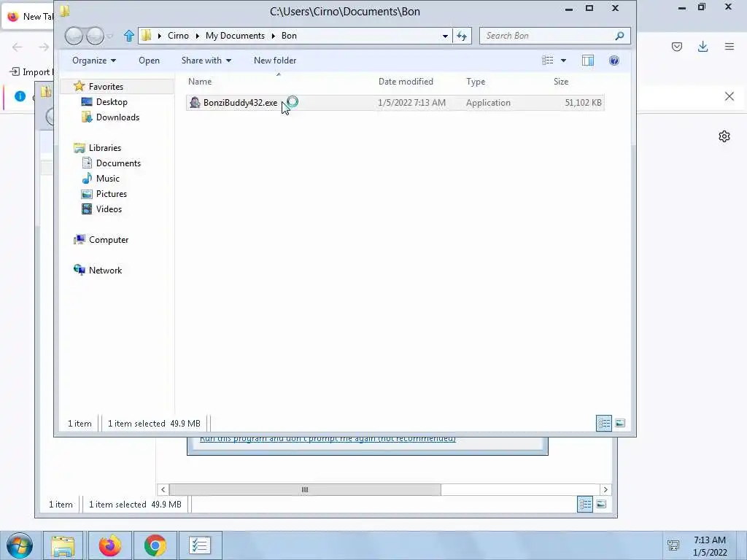The image size is (747, 560).
Task: Click the BonziBuddy purple gorilla file icon
Action: click(195, 102)
